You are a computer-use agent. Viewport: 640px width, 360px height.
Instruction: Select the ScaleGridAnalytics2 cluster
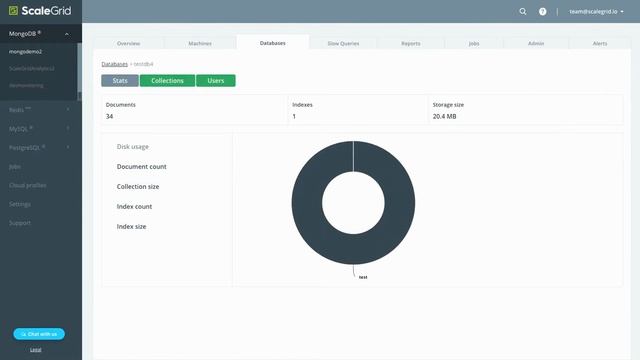coord(31,69)
